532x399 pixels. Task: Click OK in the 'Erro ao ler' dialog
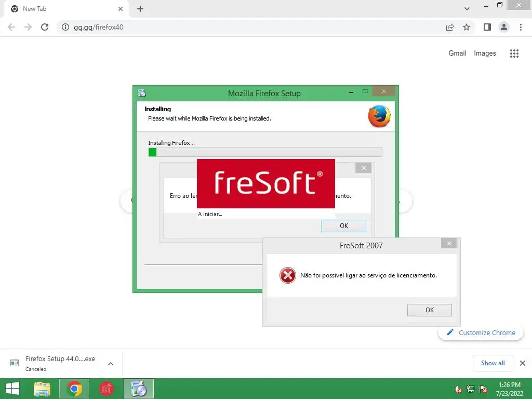[x=344, y=226]
